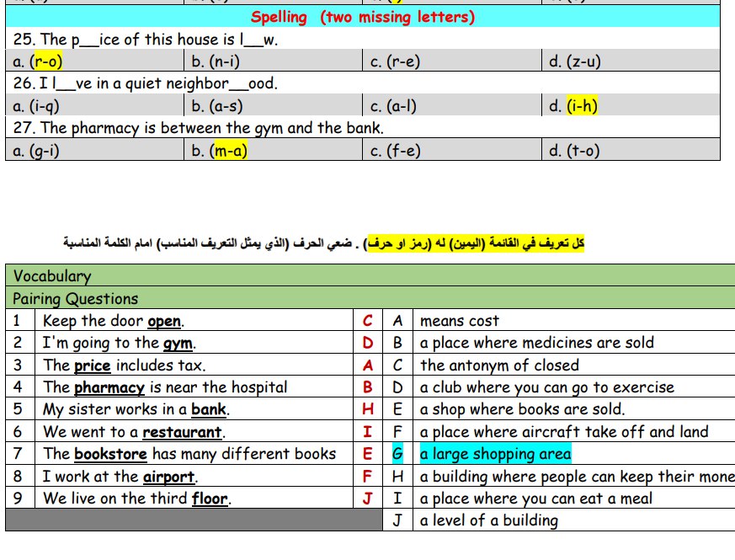The height and width of the screenshot is (560, 735).
Task: Click the Pairing Questions heading row
Action: pos(76,298)
